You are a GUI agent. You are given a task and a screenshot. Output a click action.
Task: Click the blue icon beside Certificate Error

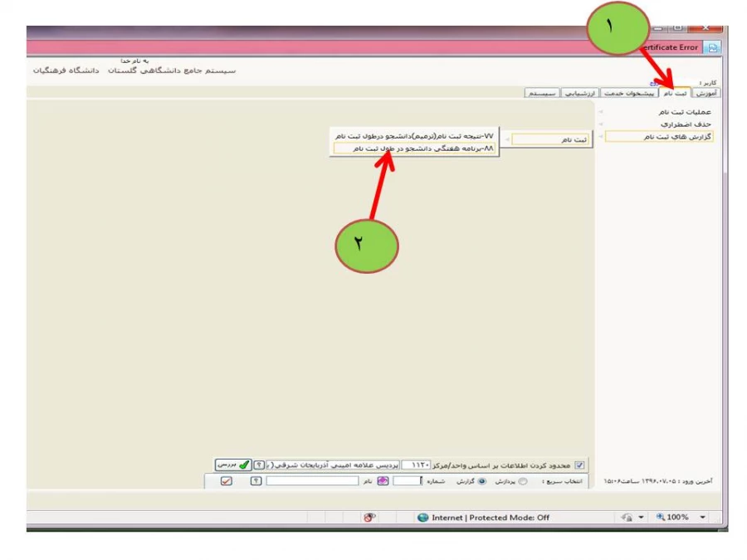(712, 47)
